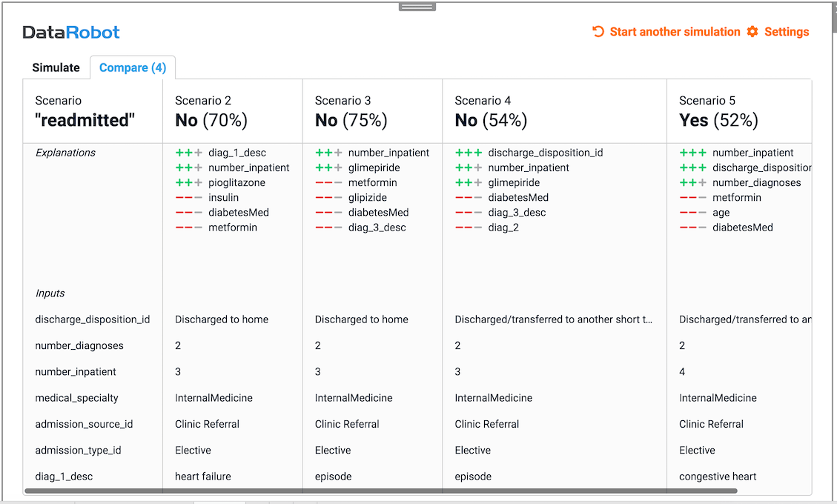This screenshot has height=504, width=837.
Task: Click the discharge_disposition_id input row label
Action: (x=93, y=319)
